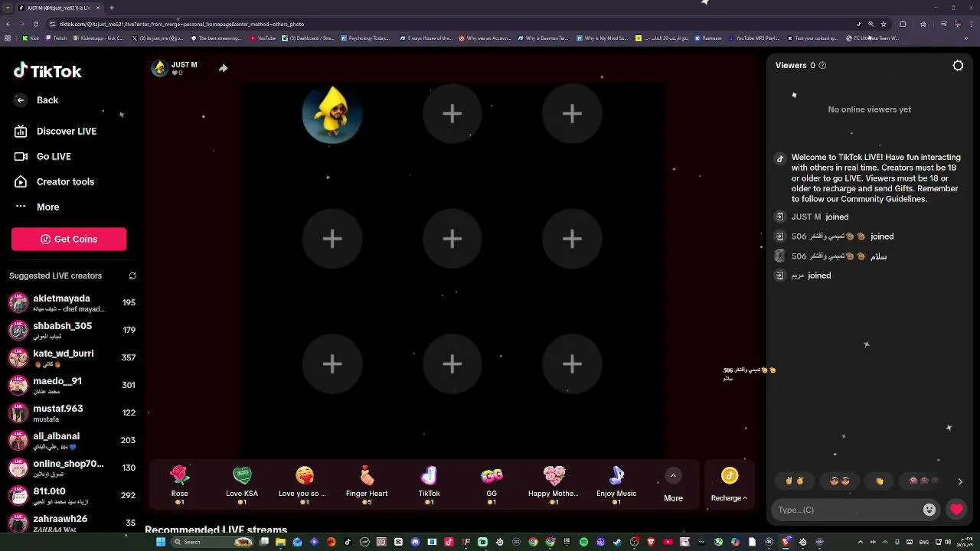Send the clapping hands quick emoji reaction
Image resolution: width=980 pixels, height=551 pixels.
[x=880, y=481]
